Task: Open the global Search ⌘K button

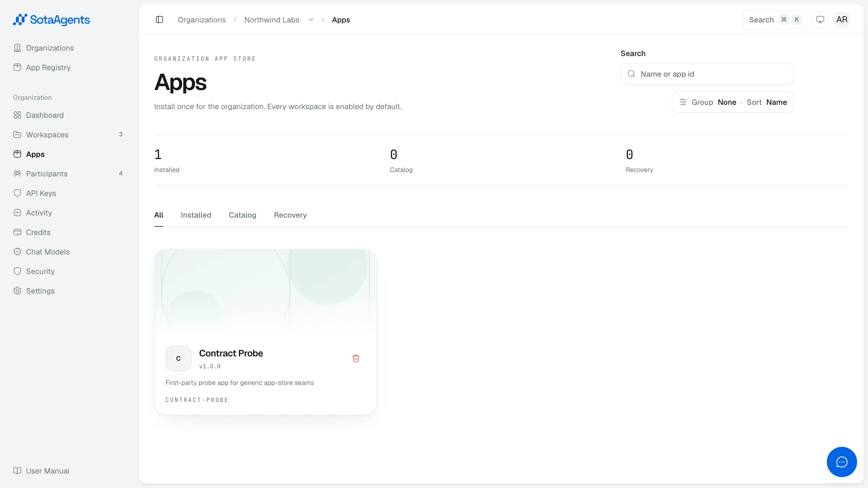Action: [x=775, y=20]
